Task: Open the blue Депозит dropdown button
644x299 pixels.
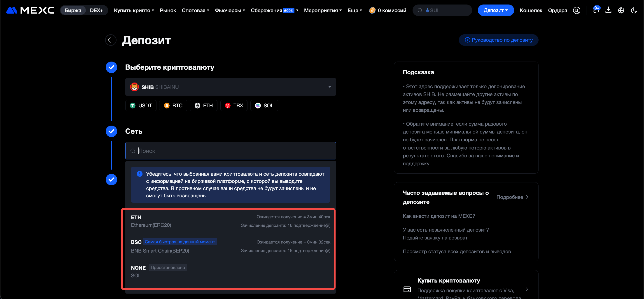Action: (496, 10)
